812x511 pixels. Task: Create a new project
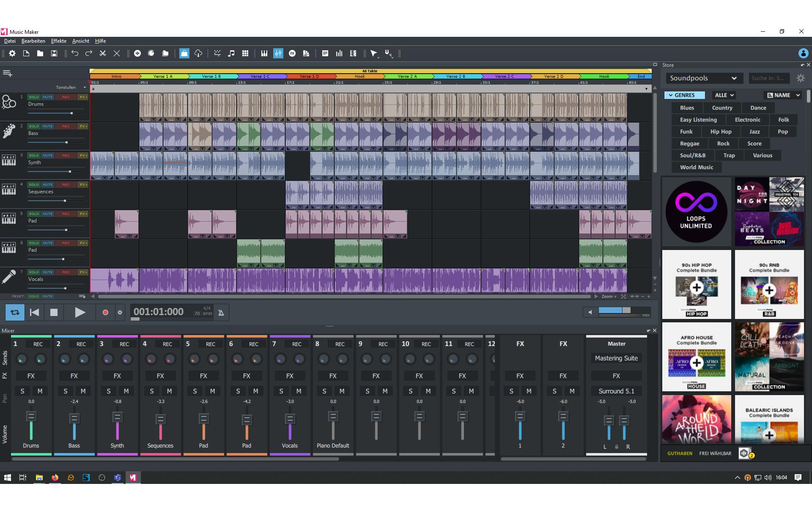(x=26, y=53)
